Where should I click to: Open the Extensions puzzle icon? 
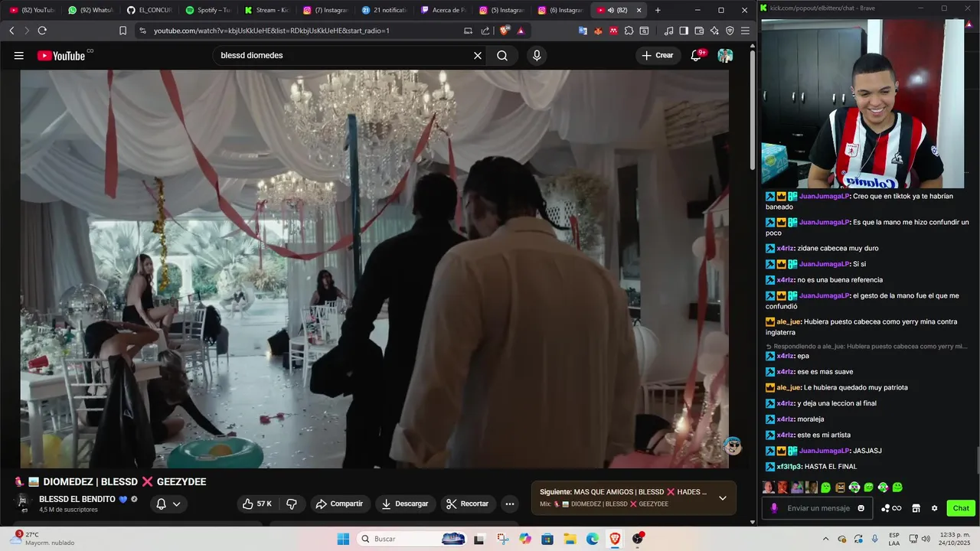coord(629,31)
